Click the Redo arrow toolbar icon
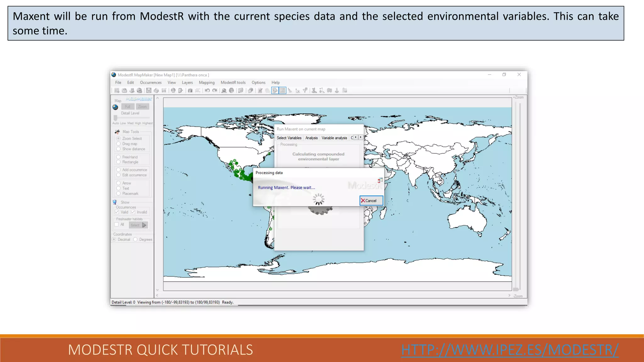 pos(215,90)
